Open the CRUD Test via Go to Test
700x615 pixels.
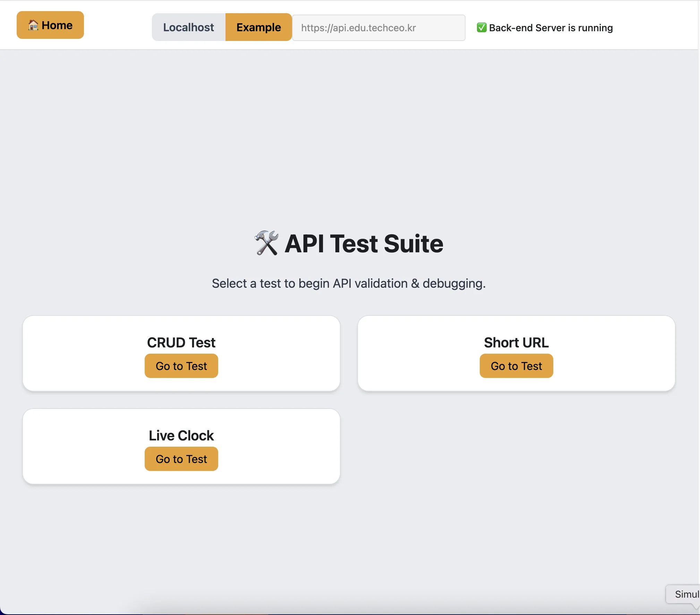pyautogui.click(x=181, y=366)
